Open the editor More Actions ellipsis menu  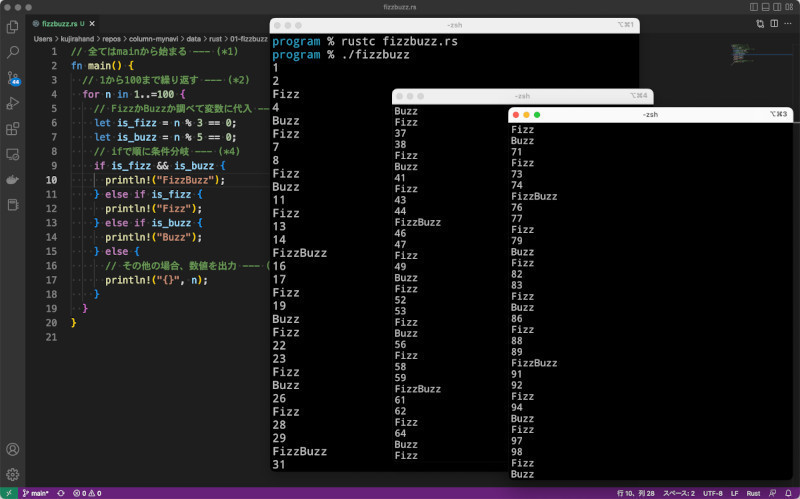788,22
